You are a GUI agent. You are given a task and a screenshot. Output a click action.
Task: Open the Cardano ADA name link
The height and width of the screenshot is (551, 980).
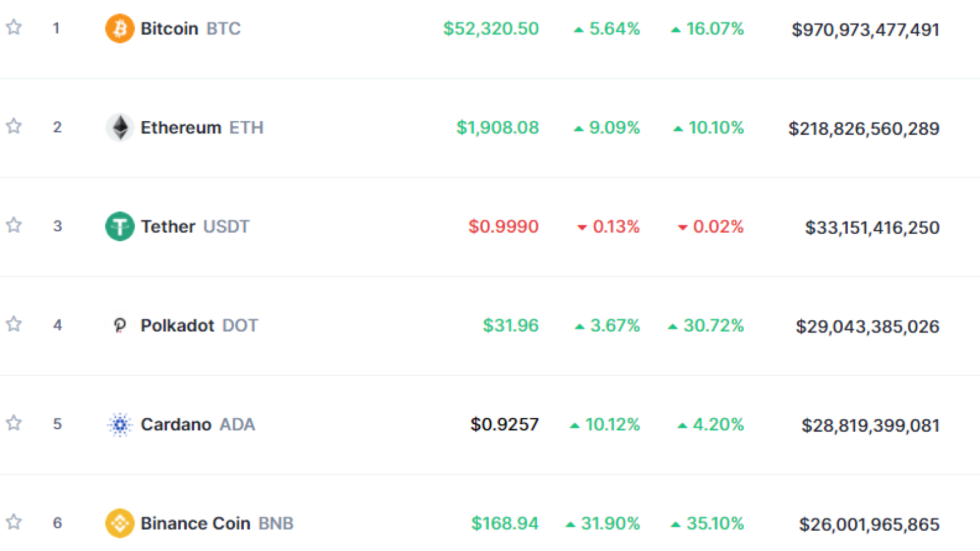click(x=198, y=424)
